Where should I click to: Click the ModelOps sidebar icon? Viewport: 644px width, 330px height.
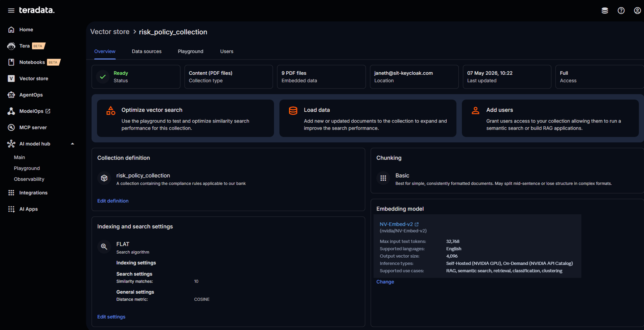pyautogui.click(x=11, y=111)
